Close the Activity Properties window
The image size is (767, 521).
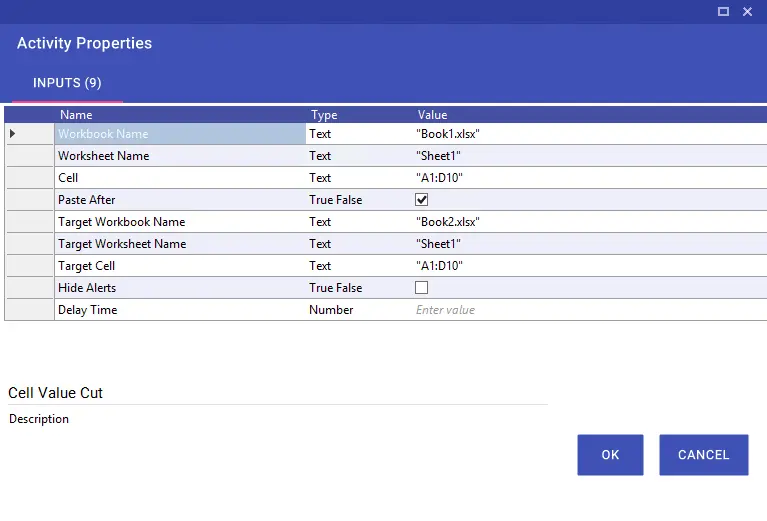tap(747, 11)
